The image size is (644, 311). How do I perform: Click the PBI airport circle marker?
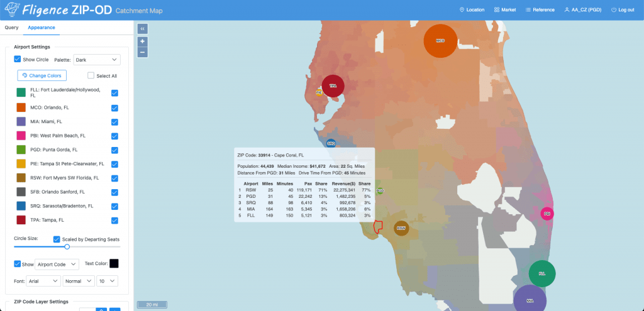547,214
